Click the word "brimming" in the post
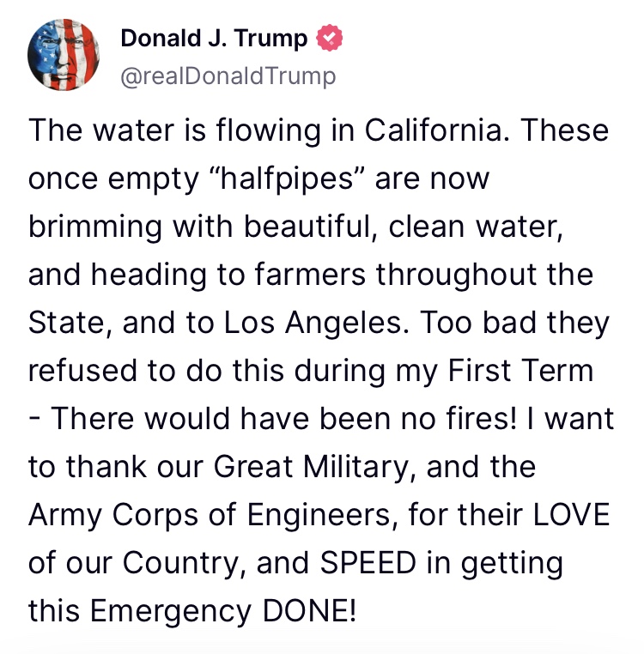644x654 pixels. [95, 227]
